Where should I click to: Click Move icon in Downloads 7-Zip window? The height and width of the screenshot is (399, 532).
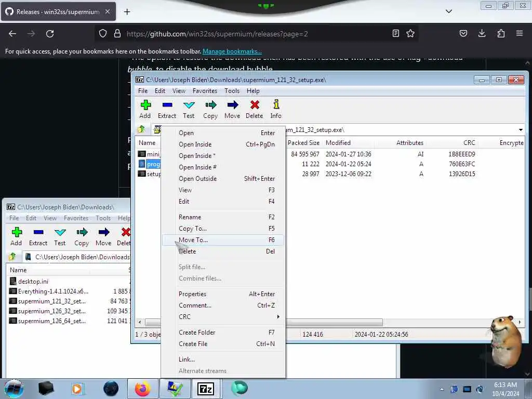[x=104, y=232]
